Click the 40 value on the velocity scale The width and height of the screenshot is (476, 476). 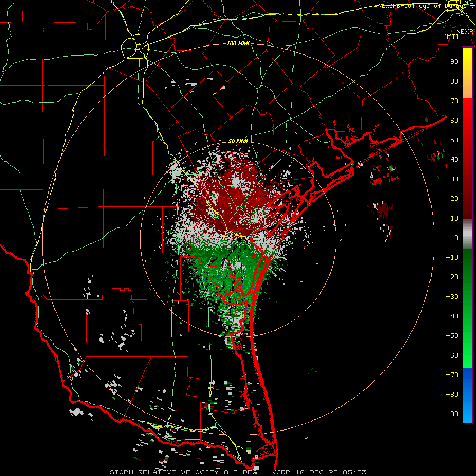click(454, 160)
